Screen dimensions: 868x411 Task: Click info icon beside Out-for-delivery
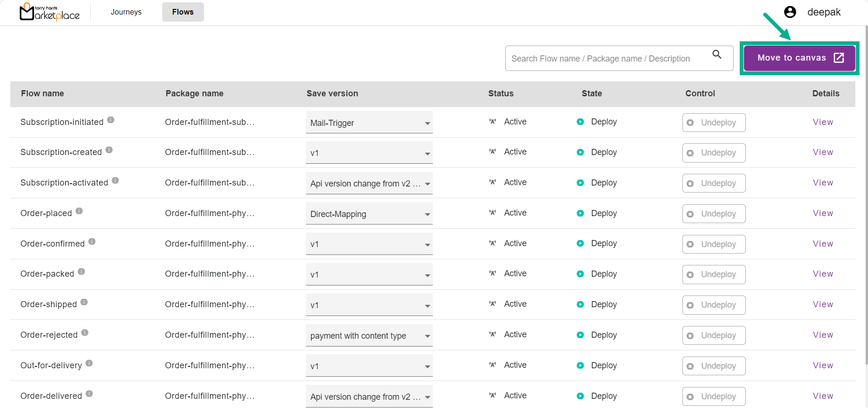pyautogui.click(x=89, y=363)
